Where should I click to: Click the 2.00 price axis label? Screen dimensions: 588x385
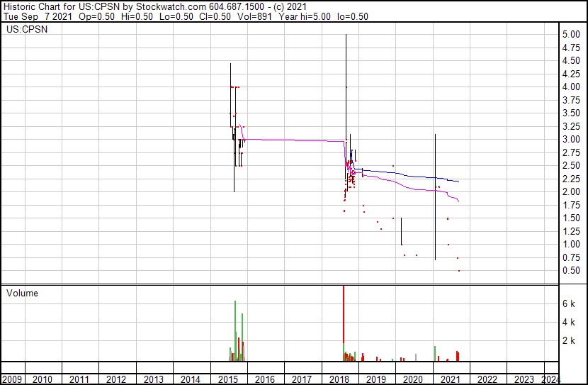(571, 191)
